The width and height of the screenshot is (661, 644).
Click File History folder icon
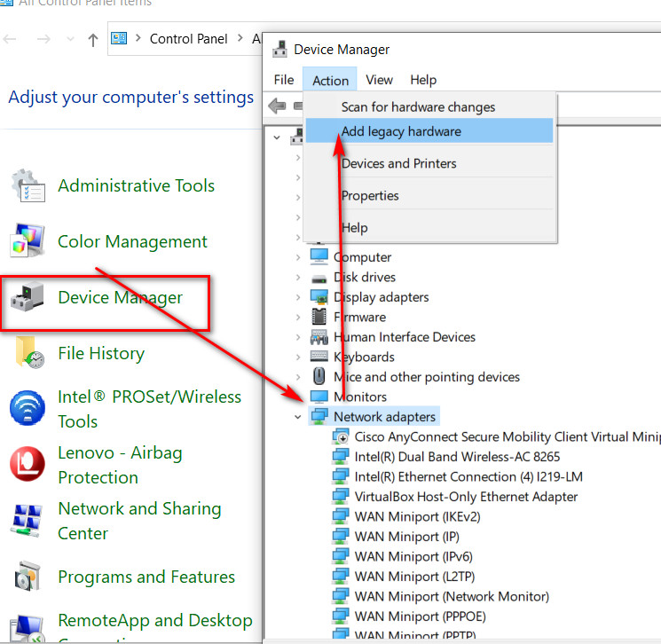tap(29, 352)
